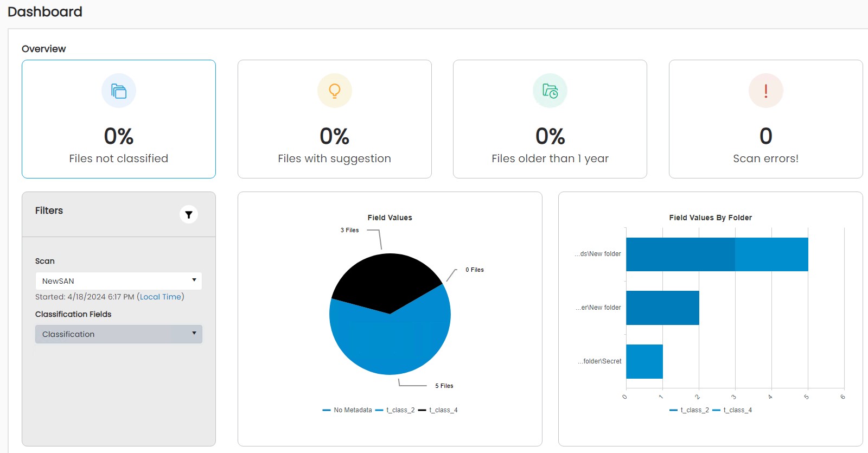The height and width of the screenshot is (453, 868).
Task: Click the folder-with-clock old files icon
Action: point(550,91)
